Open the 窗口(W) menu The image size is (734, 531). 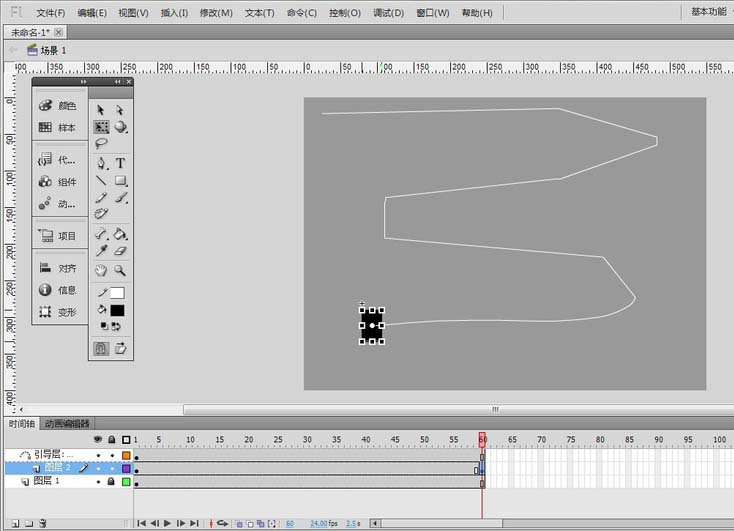pyautogui.click(x=433, y=13)
